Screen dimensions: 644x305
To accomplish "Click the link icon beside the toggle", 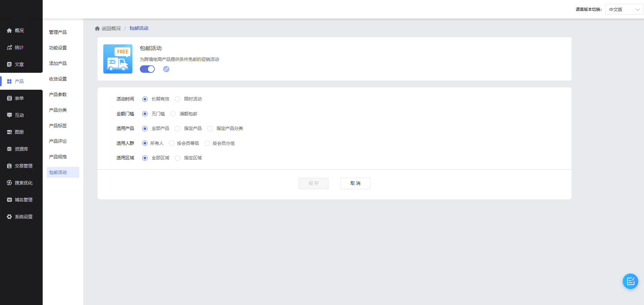I will pyautogui.click(x=166, y=69).
